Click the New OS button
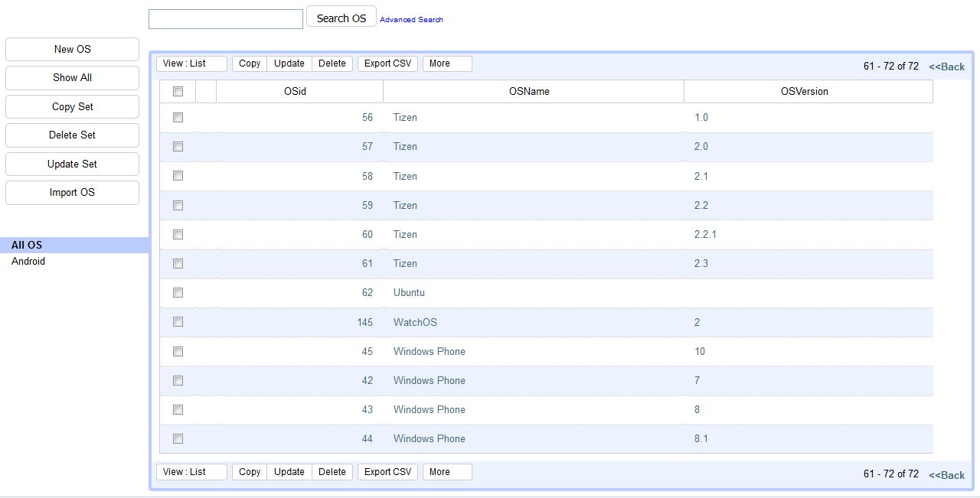This screenshot has width=980, height=498. click(73, 49)
